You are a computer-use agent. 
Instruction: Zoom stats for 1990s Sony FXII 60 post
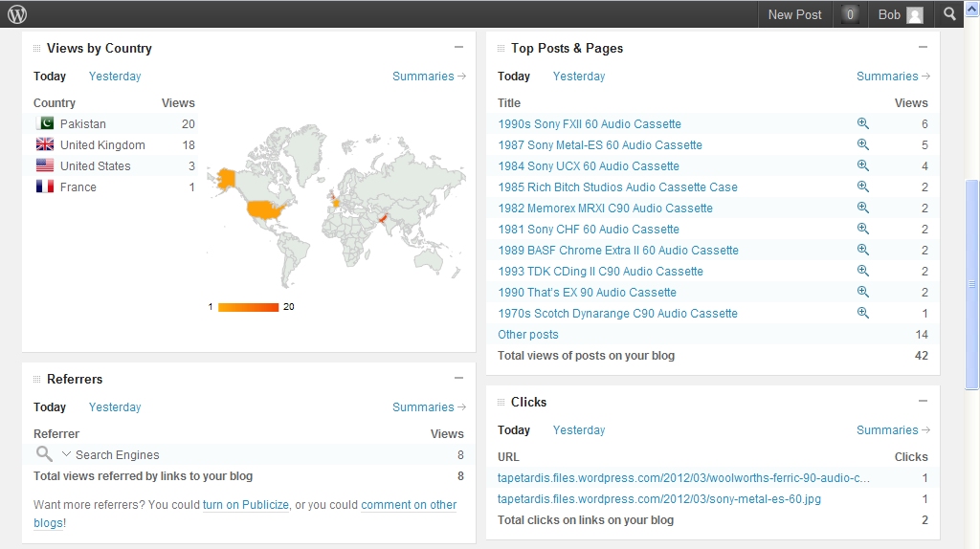(x=863, y=123)
